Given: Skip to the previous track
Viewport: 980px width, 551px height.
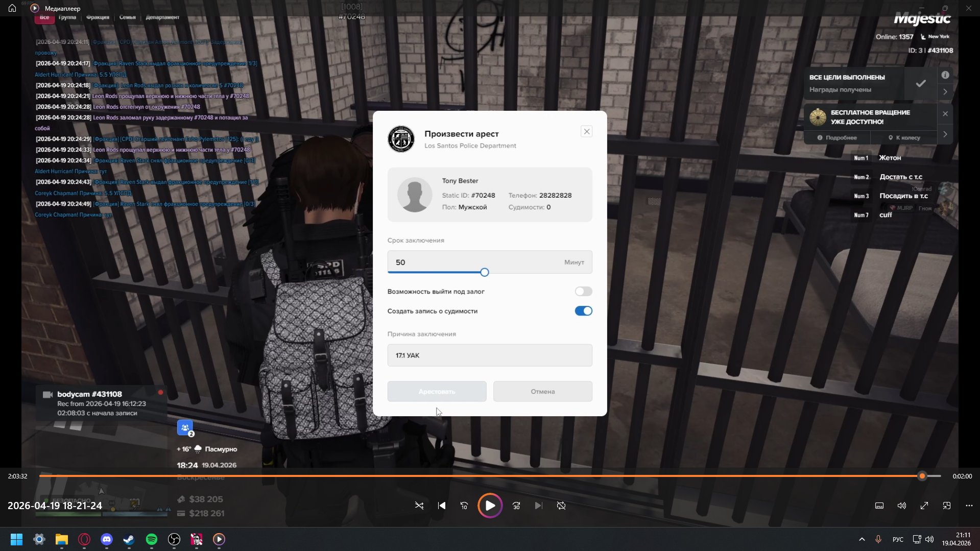Looking at the screenshot, I should click(442, 506).
